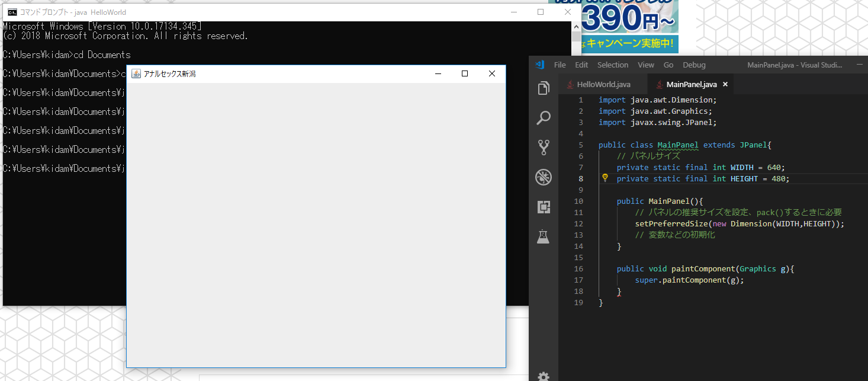The image size is (868, 381).
Task: Open the Search view in activity bar
Action: 543,118
